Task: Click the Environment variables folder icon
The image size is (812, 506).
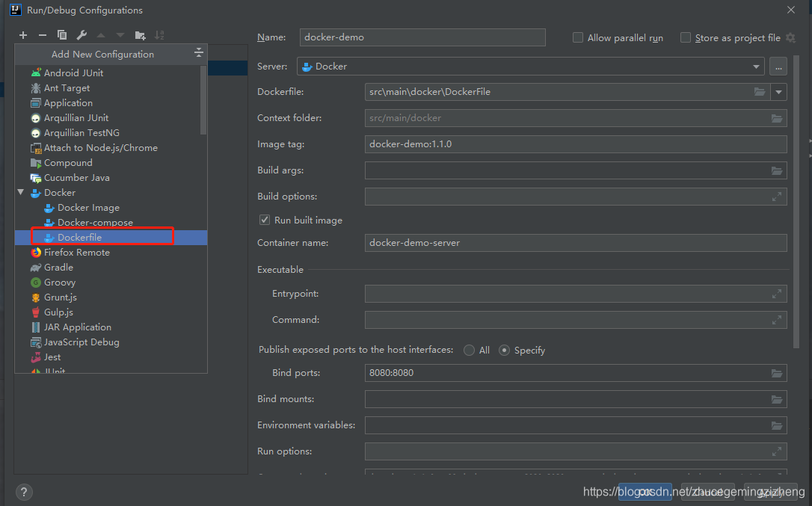Action: tap(777, 425)
